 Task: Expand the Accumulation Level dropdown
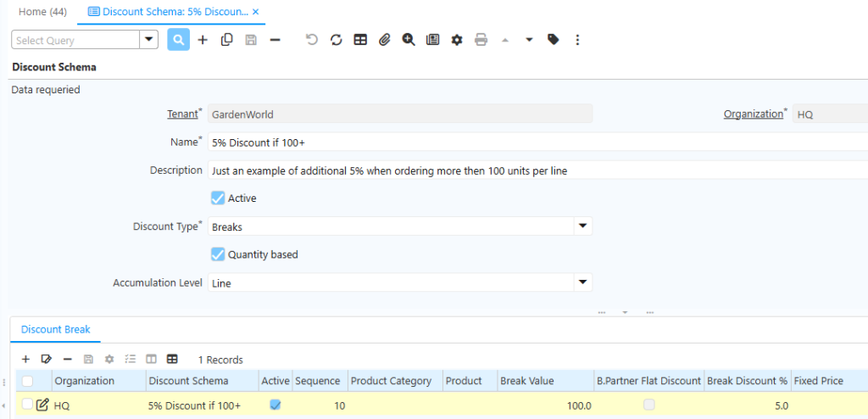(582, 282)
